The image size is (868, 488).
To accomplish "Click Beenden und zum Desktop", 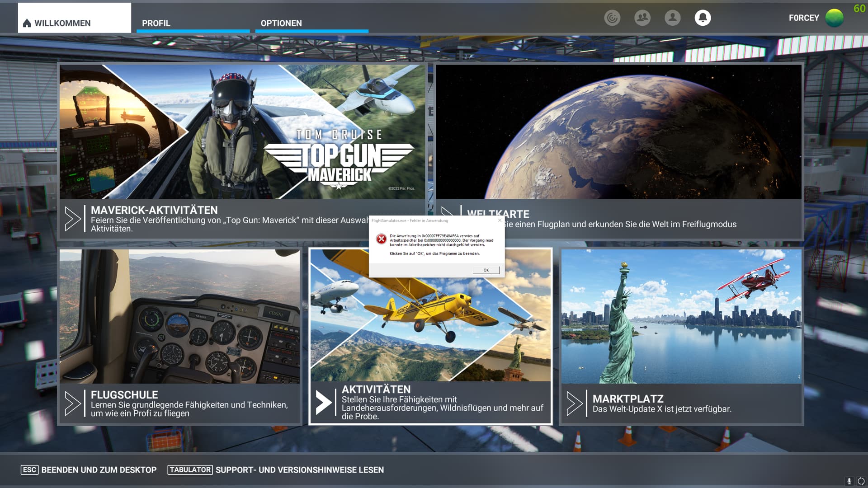I will click(x=99, y=470).
